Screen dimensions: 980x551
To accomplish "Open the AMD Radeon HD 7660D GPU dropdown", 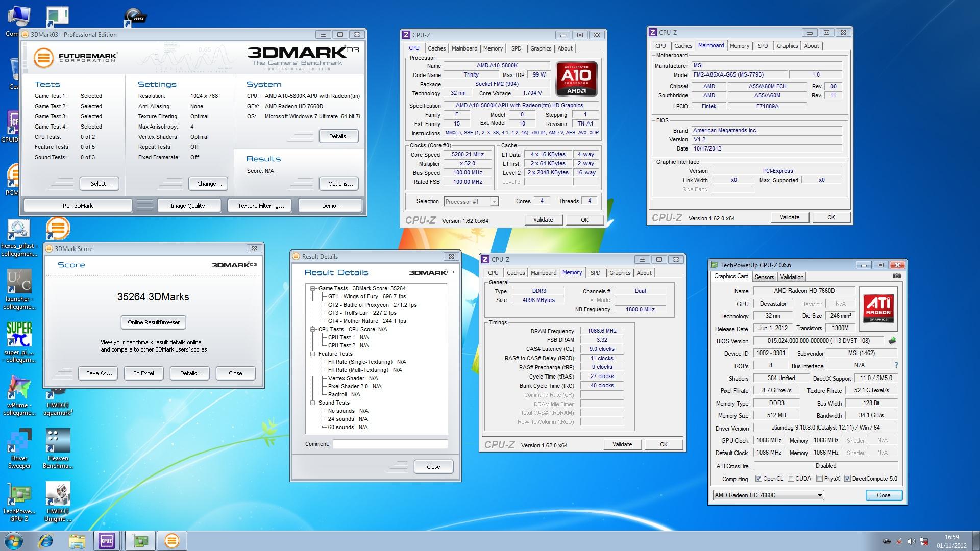I will click(x=768, y=495).
